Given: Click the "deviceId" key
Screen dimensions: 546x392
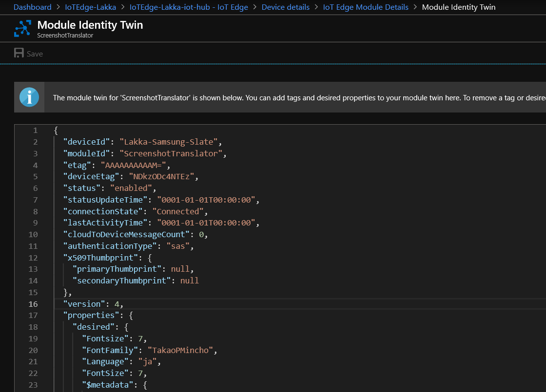Looking at the screenshot, I should (86, 142).
